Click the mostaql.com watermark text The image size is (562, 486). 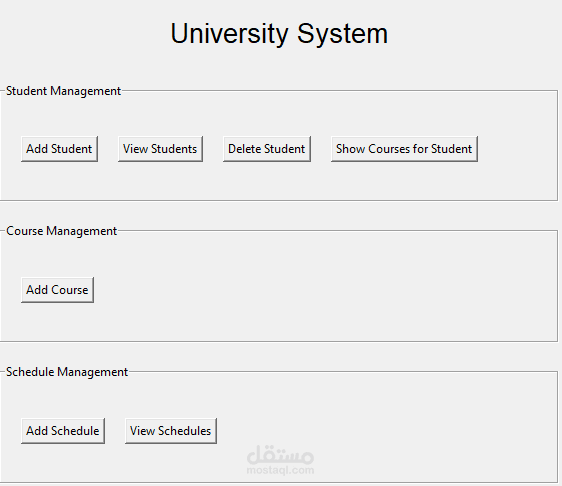point(280,470)
